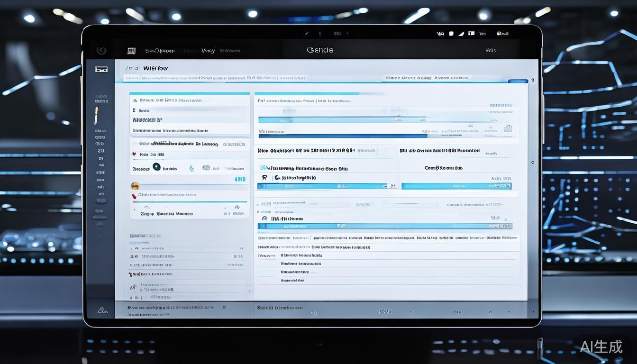Expand the small caret at right of lower progress bar

507,219
